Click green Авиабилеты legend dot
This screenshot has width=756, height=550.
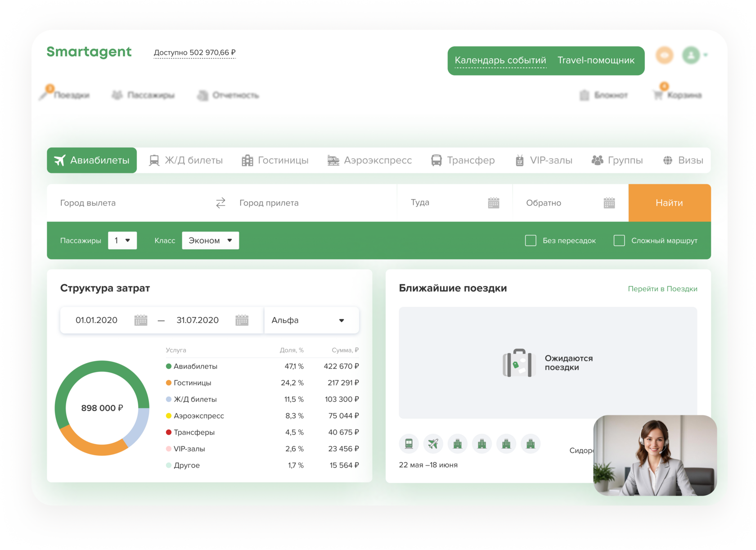[169, 366]
